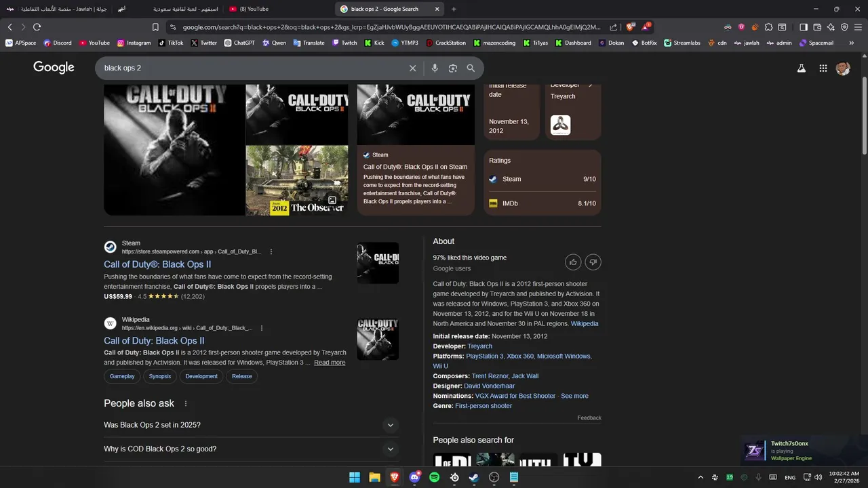Image resolution: width=868 pixels, height=488 pixels.
Task: Open more options for the Steam result
Action: coord(271,251)
